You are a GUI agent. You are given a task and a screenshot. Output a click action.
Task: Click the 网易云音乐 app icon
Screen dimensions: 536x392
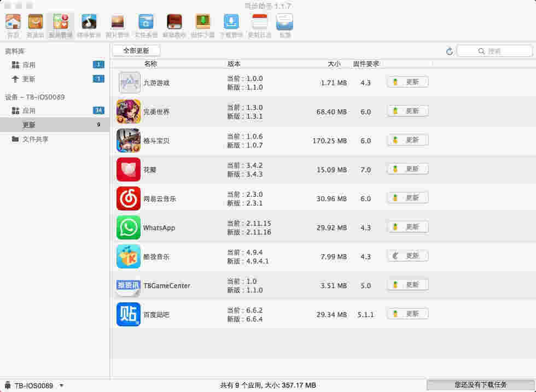point(129,198)
